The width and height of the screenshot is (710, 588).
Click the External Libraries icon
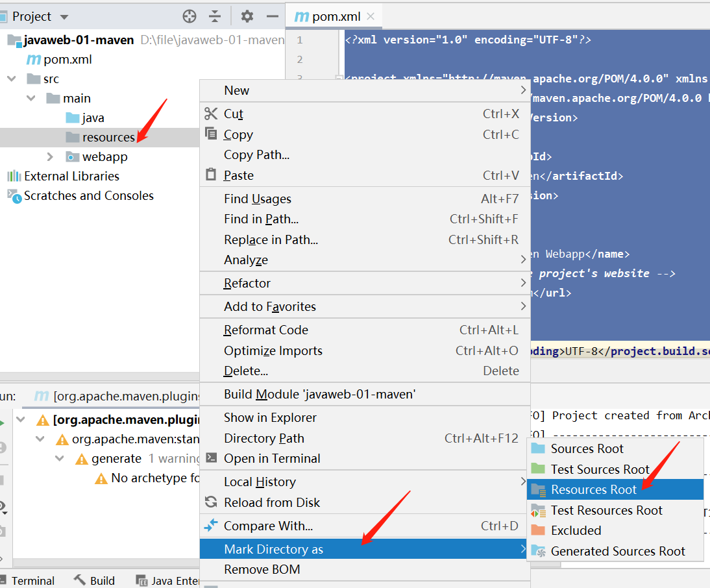(14, 176)
